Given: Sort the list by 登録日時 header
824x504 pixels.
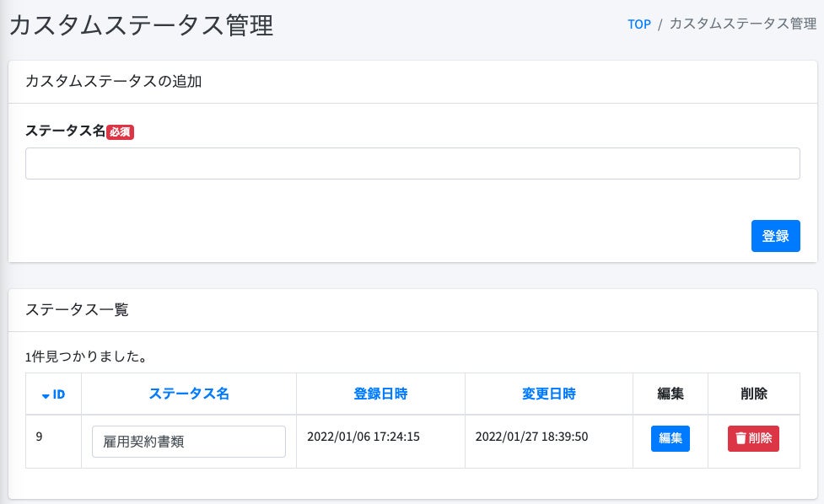Looking at the screenshot, I should 380,394.
